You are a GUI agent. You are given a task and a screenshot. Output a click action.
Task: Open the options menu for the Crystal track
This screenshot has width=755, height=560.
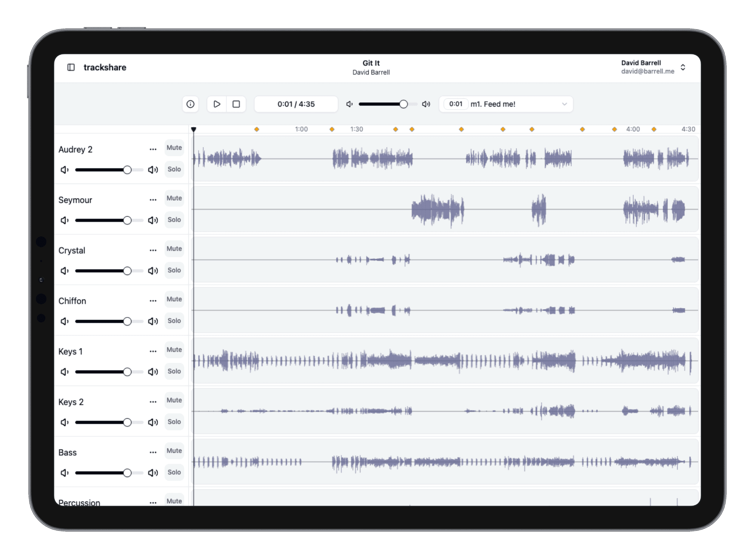click(x=153, y=250)
